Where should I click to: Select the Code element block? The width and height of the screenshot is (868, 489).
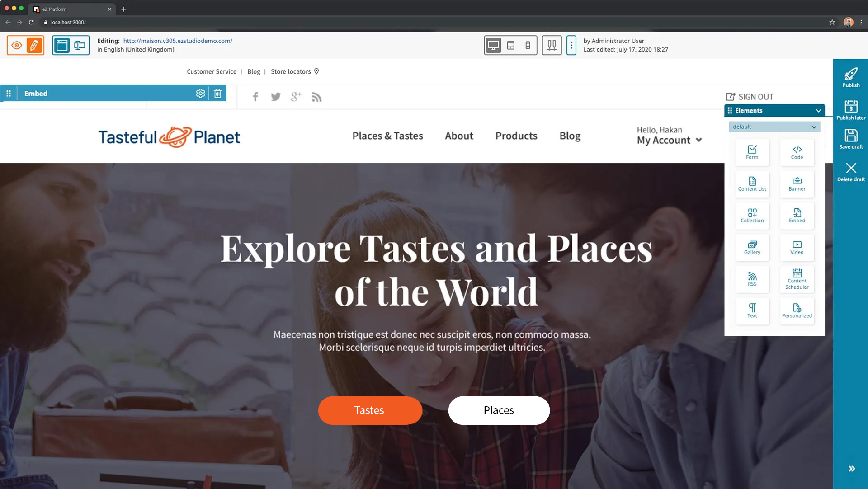pyautogui.click(x=797, y=152)
